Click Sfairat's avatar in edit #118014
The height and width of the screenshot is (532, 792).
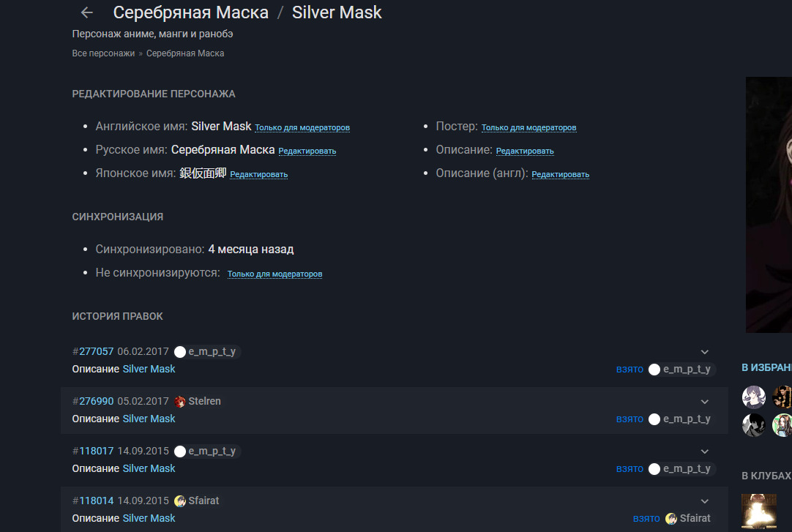pos(180,501)
